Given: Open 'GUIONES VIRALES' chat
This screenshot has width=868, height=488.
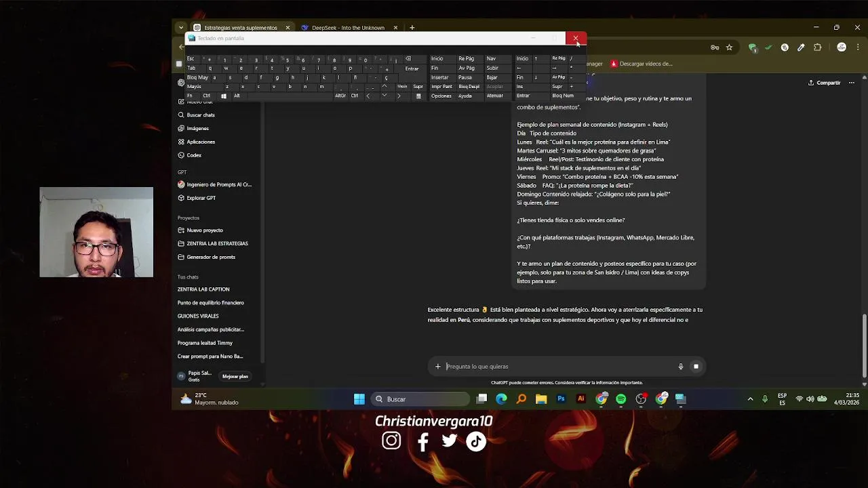Looking at the screenshot, I should [x=198, y=316].
